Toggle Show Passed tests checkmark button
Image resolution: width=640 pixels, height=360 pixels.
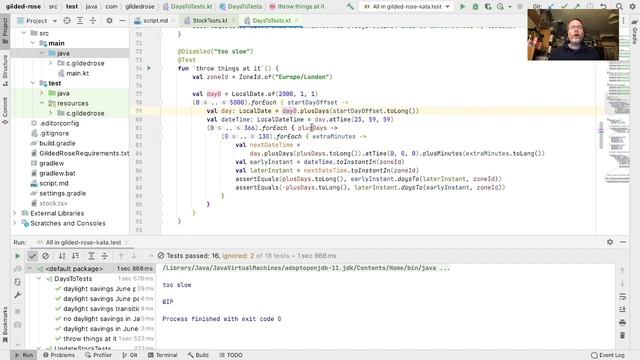(32, 256)
